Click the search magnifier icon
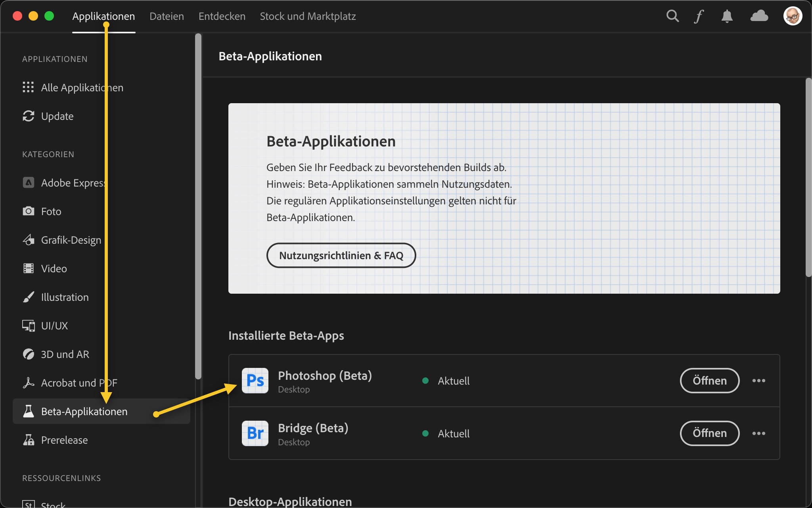The image size is (812, 508). (672, 16)
